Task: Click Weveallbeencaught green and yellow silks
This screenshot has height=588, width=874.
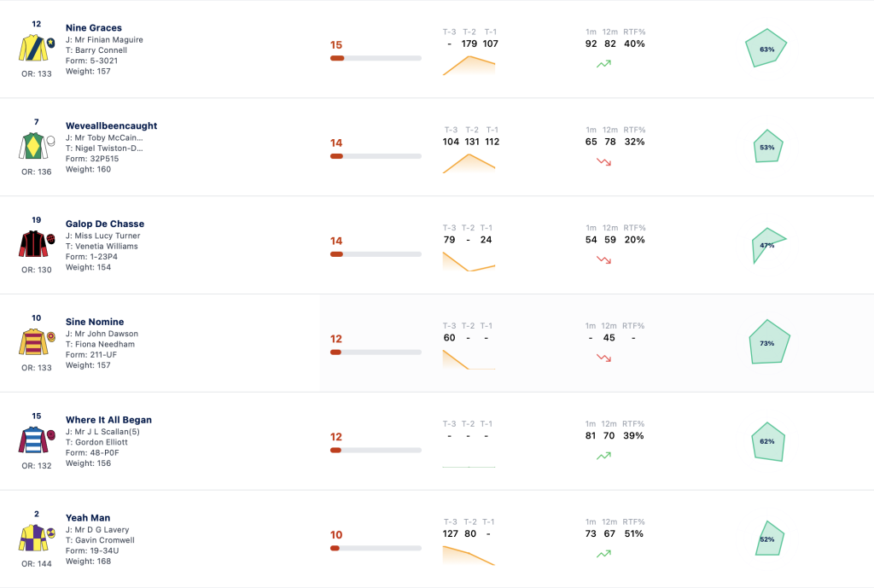Action: pos(37,146)
